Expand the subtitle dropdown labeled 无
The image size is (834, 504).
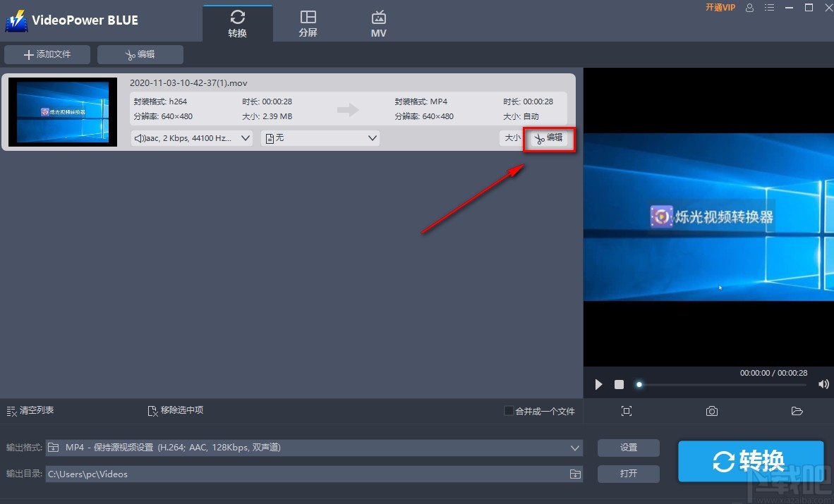320,138
